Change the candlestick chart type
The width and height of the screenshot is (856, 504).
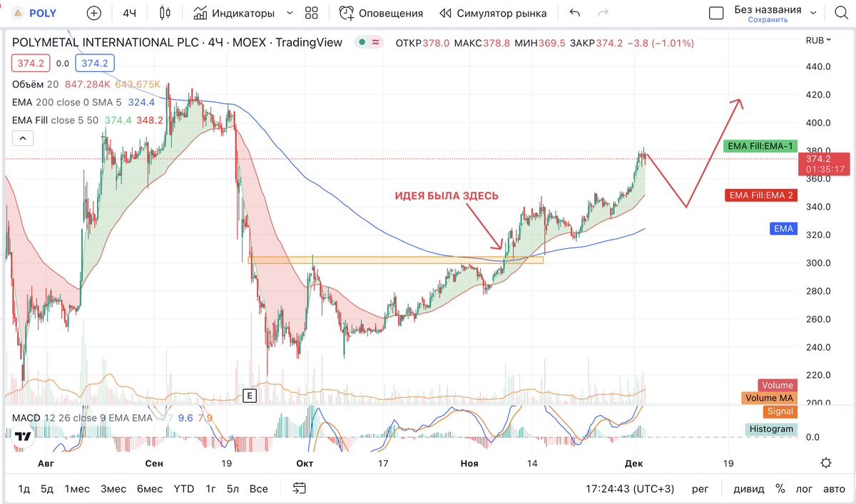(x=165, y=14)
